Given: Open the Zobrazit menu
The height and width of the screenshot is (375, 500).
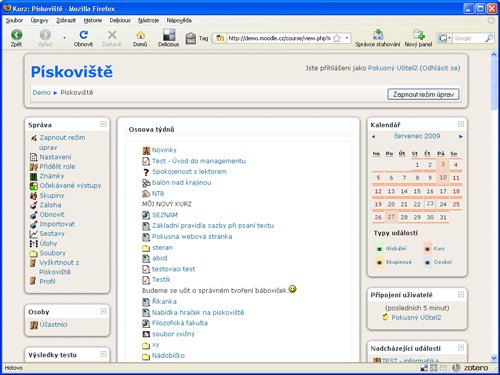Looking at the screenshot, I should [66, 20].
